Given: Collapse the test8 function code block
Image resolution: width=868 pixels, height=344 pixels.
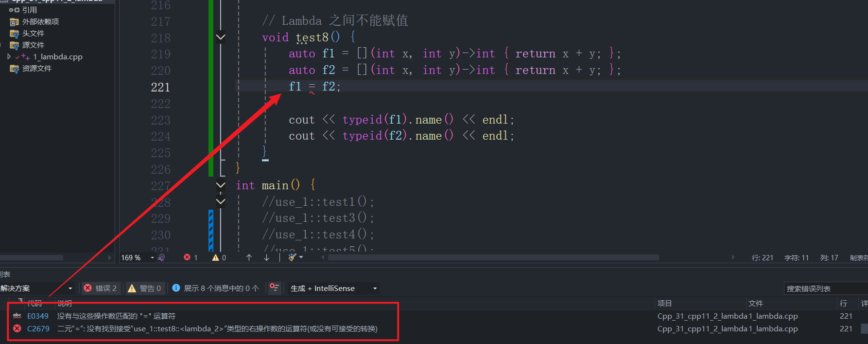Looking at the screenshot, I should [221, 37].
